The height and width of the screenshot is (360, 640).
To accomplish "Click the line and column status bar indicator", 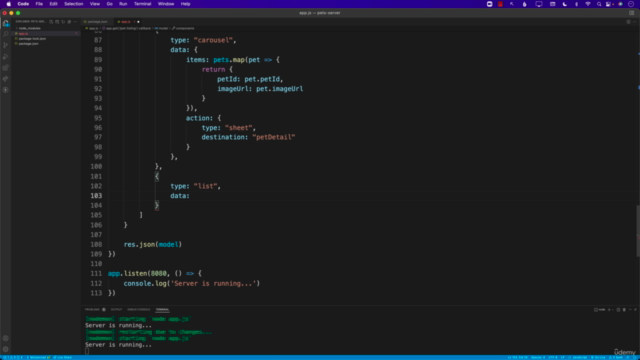I will [518, 358].
